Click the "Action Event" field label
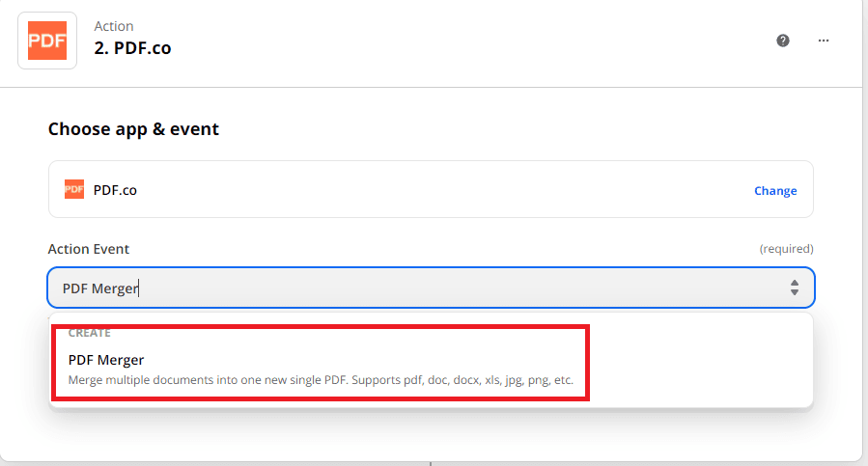This screenshot has height=466, width=868. [x=89, y=249]
